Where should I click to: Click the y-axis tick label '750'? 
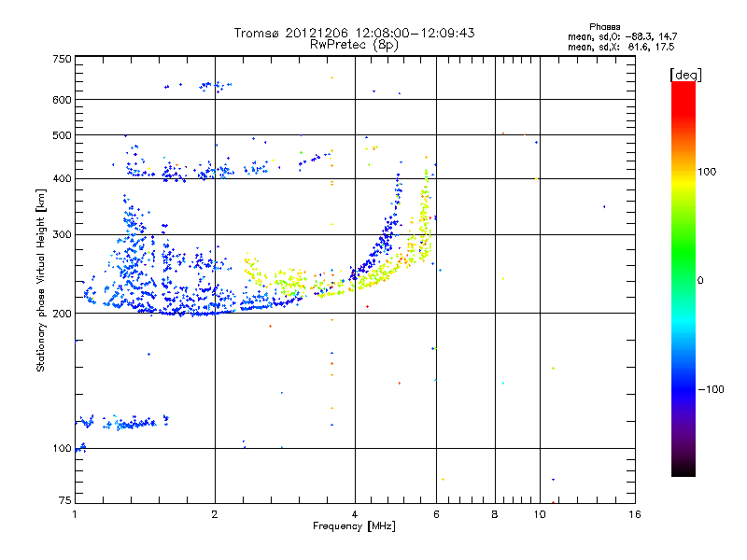(62, 59)
